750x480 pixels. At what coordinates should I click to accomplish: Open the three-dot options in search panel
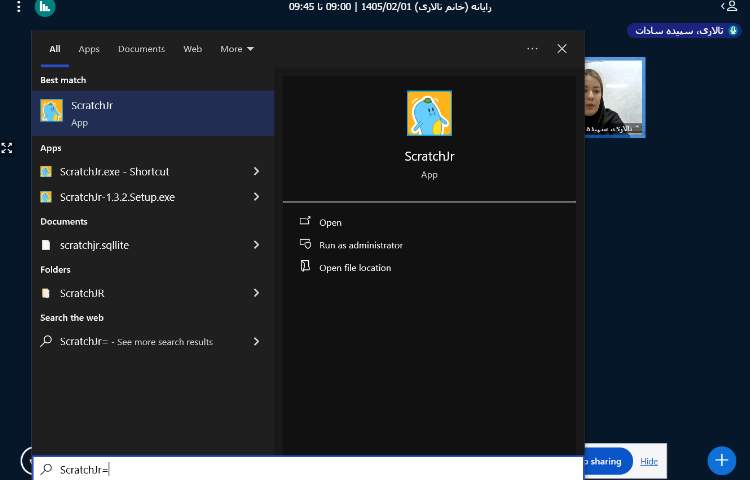[x=532, y=49]
